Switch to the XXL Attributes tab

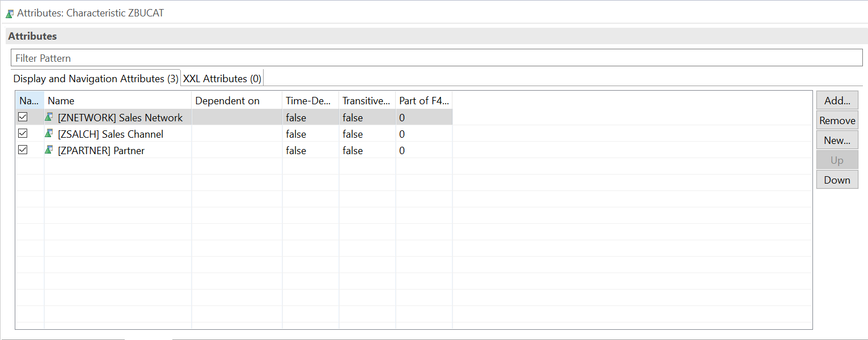(221, 78)
